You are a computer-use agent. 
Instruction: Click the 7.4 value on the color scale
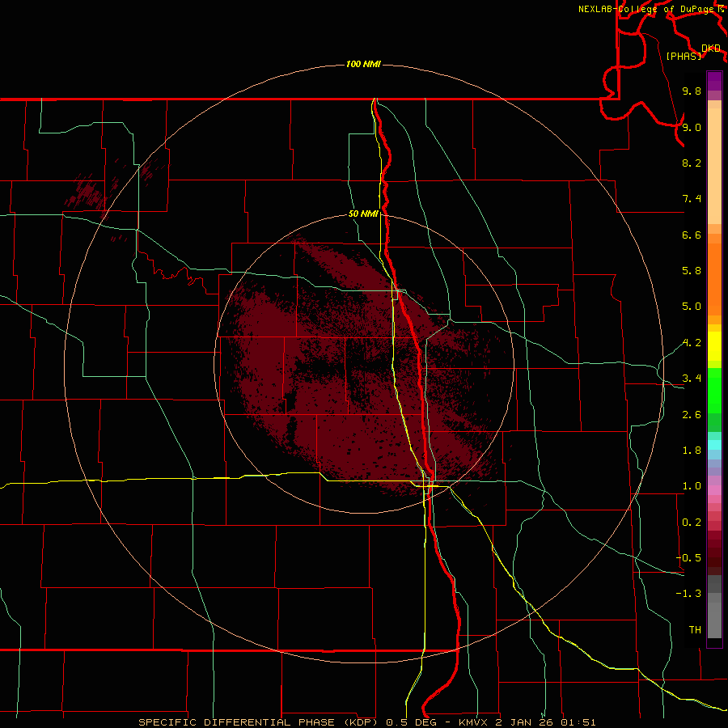click(x=692, y=199)
